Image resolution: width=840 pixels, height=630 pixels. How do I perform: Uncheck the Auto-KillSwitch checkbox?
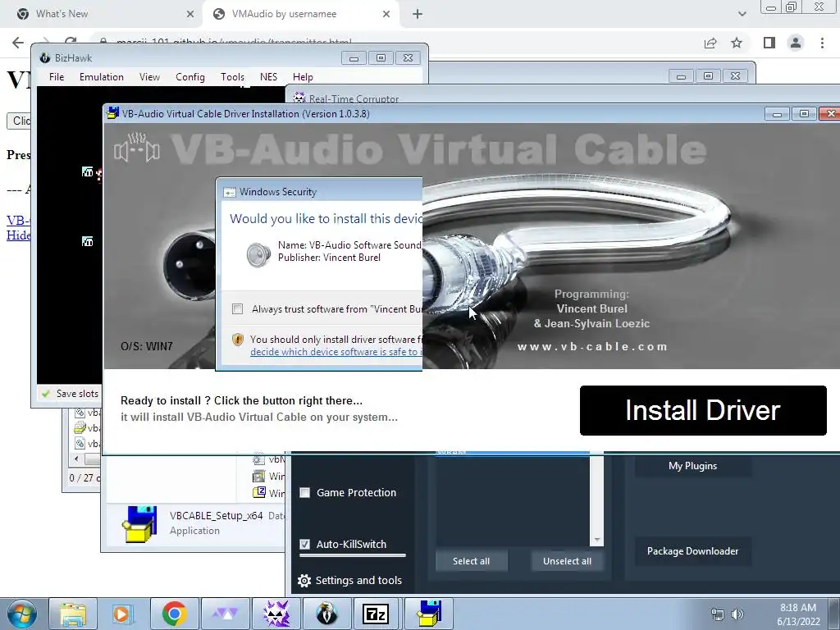click(305, 545)
